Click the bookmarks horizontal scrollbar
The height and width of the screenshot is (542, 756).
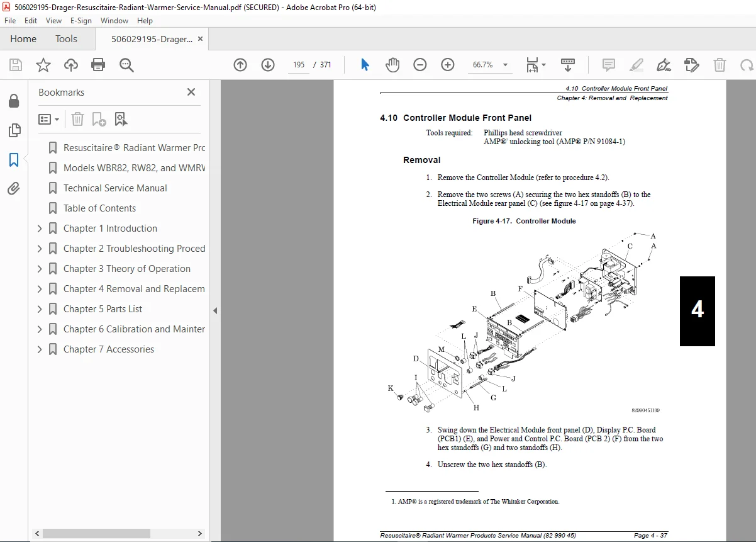pos(97,534)
